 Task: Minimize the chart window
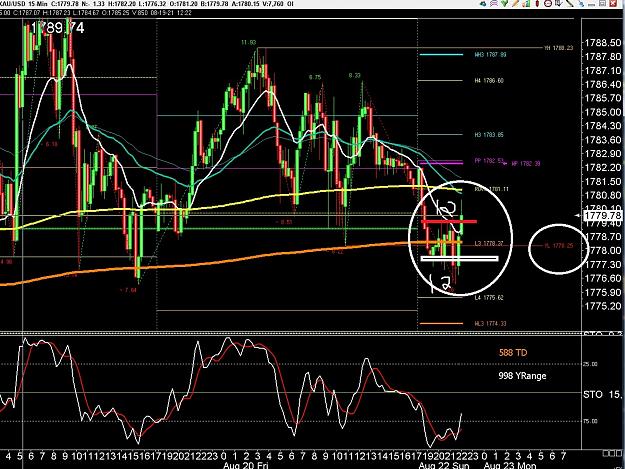coord(592,4)
